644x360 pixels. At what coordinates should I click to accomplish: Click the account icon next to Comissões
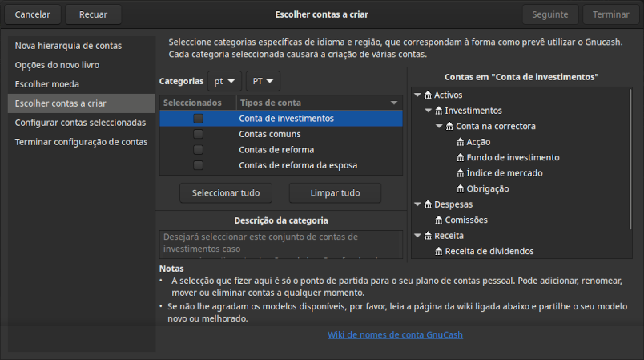pyautogui.click(x=439, y=220)
